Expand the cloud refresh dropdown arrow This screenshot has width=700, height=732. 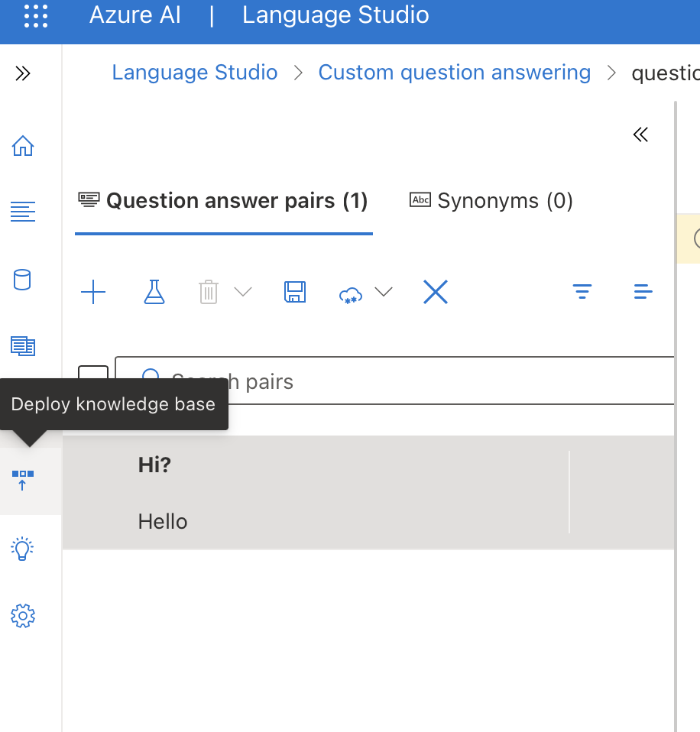click(x=384, y=292)
